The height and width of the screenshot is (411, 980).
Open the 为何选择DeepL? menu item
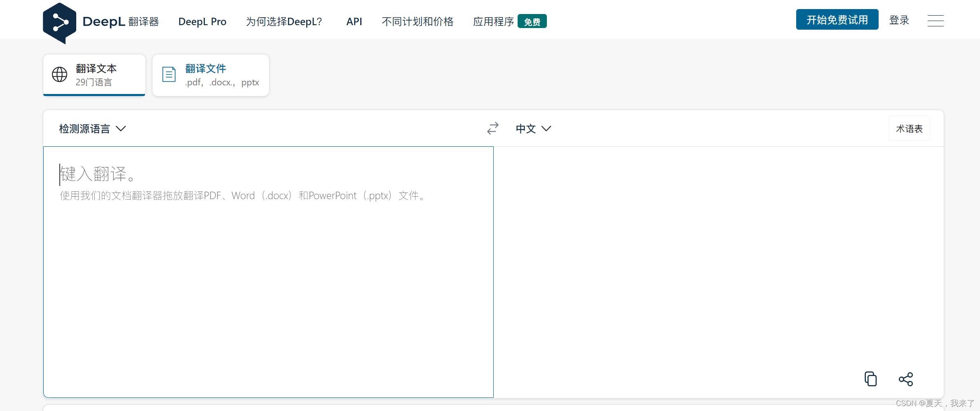[x=284, y=21]
